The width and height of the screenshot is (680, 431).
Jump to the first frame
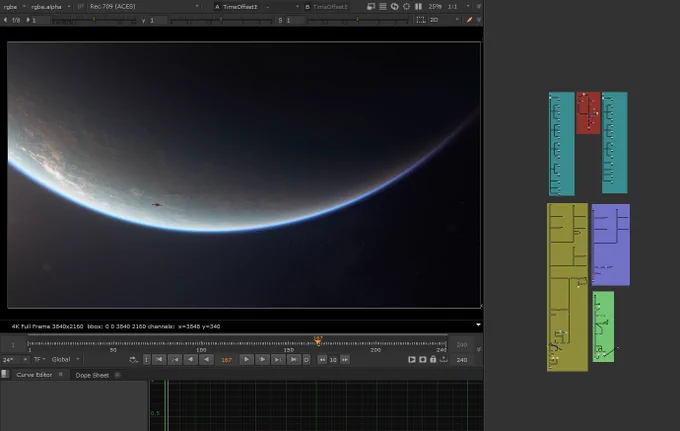click(x=159, y=359)
